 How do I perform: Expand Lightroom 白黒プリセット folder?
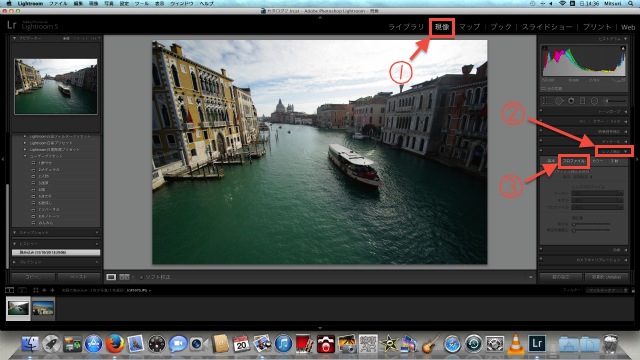point(25,143)
